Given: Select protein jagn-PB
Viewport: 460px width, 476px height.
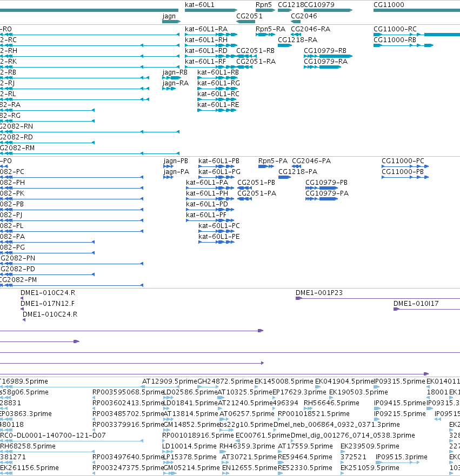Looking at the screenshot, I should pyautogui.click(x=176, y=161).
